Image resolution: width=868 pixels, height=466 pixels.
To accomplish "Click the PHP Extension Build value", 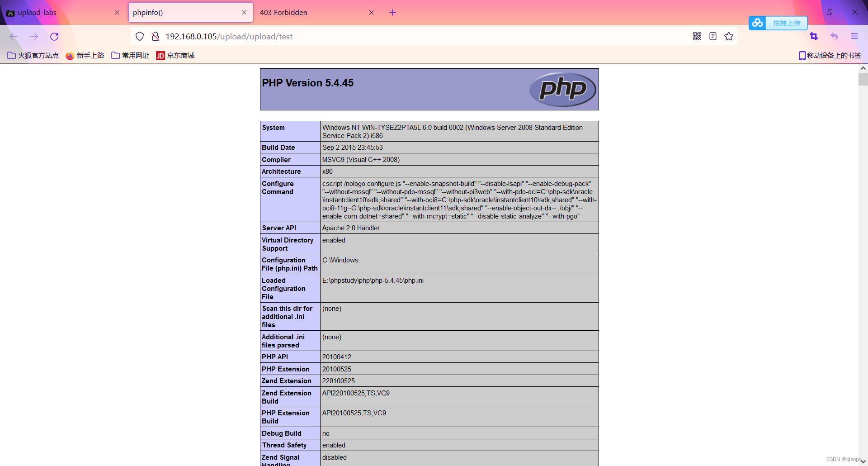I will (354, 413).
